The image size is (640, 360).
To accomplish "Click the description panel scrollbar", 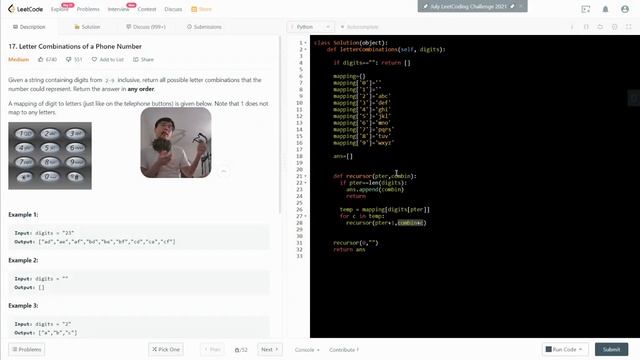I will pos(280,124).
